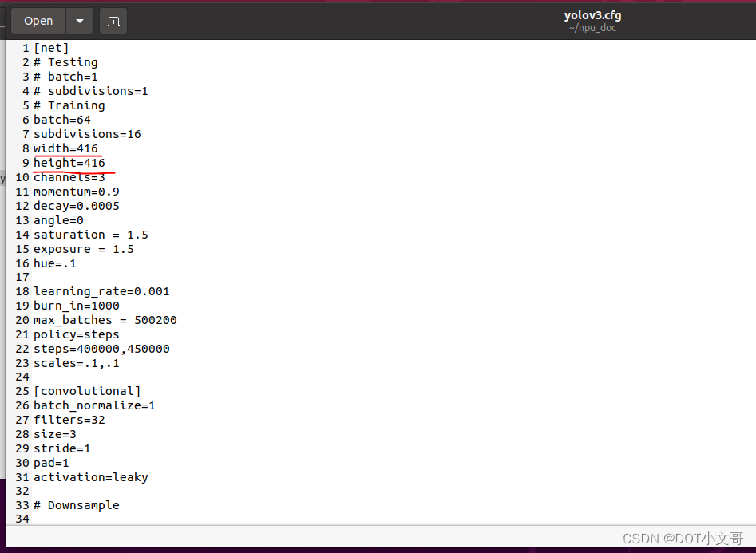Click the '# Testing' comment line
Image resolution: width=756 pixels, height=553 pixels.
(x=65, y=63)
